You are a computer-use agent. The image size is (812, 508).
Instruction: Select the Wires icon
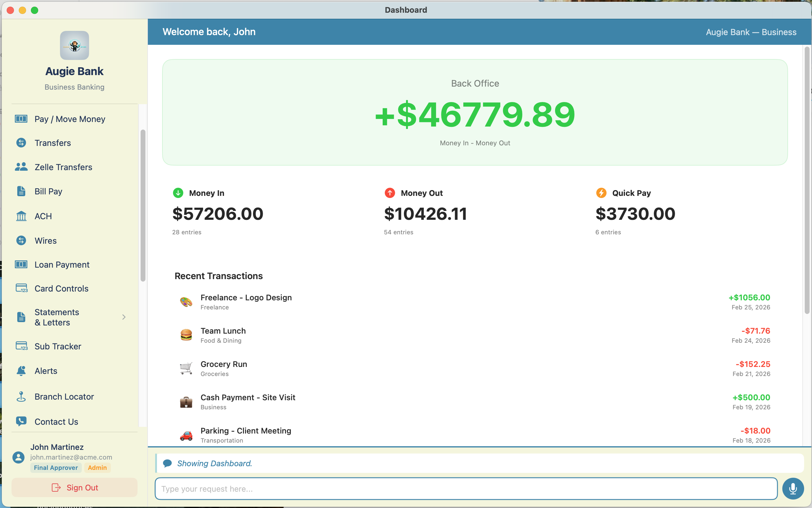point(21,241)
